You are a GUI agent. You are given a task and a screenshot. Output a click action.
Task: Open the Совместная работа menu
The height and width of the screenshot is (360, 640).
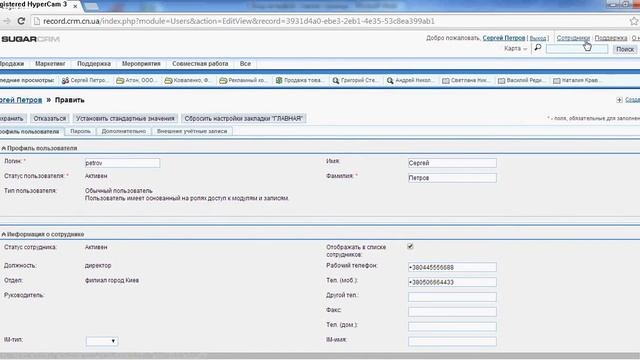[x=200, y=64]
